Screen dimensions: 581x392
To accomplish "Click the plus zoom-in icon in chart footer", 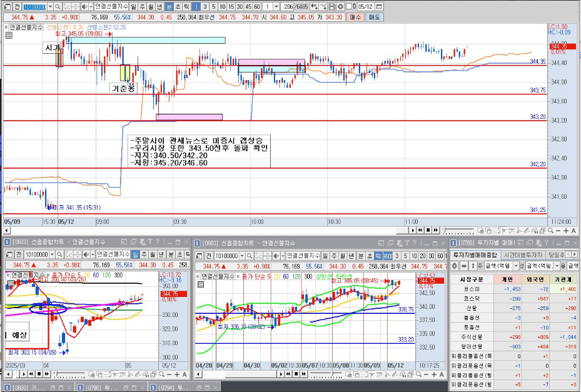I will (566, 231).
